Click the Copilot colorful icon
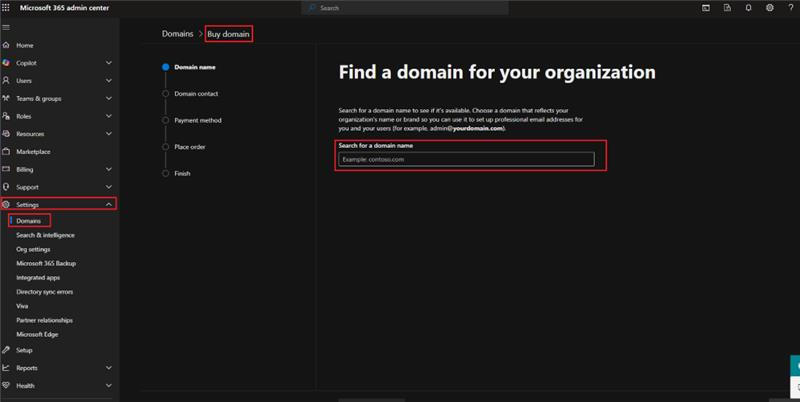The image size is (800, 402). pyautogui.click(x=6, y=63)
